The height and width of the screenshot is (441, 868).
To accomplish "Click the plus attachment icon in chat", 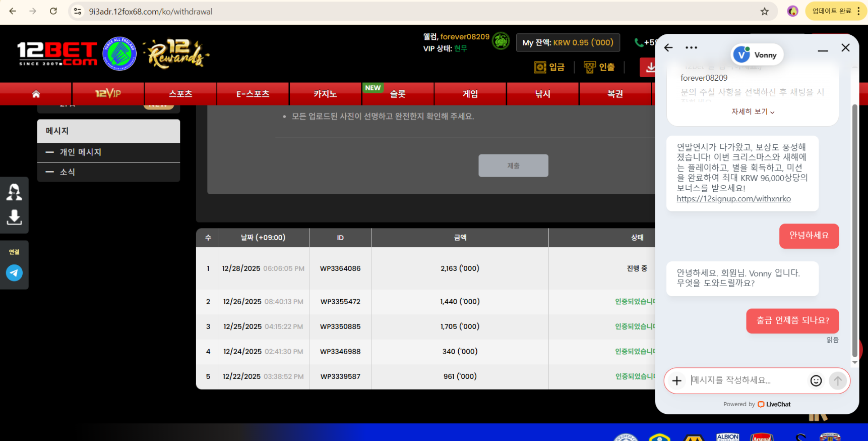I will tap(677, 381).
